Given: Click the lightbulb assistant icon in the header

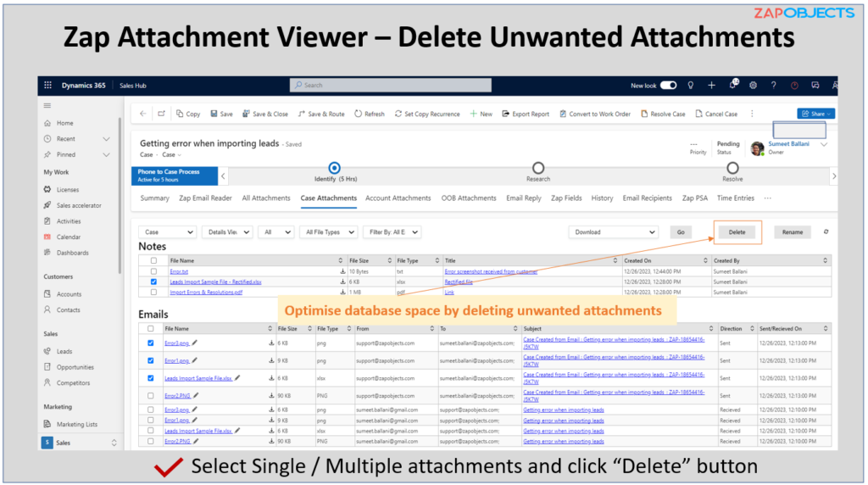Looking at the screenshot, I should coord(690,86).
